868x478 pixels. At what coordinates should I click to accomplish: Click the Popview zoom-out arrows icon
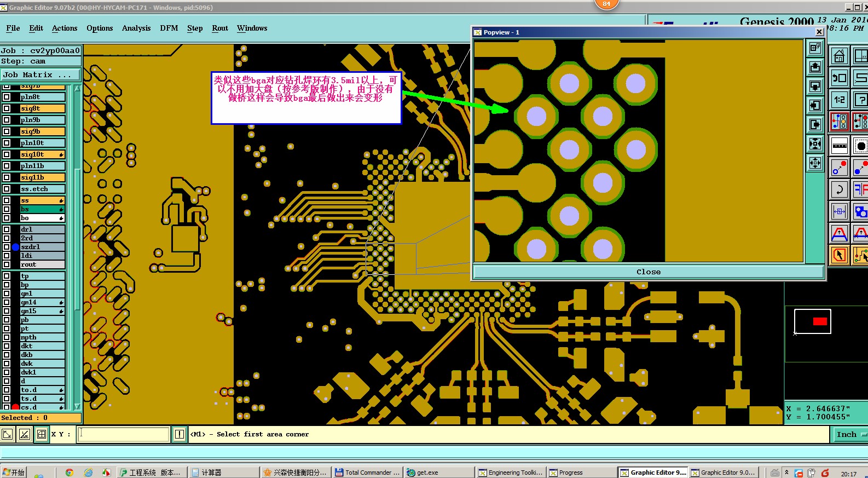[x=815, y=163]
